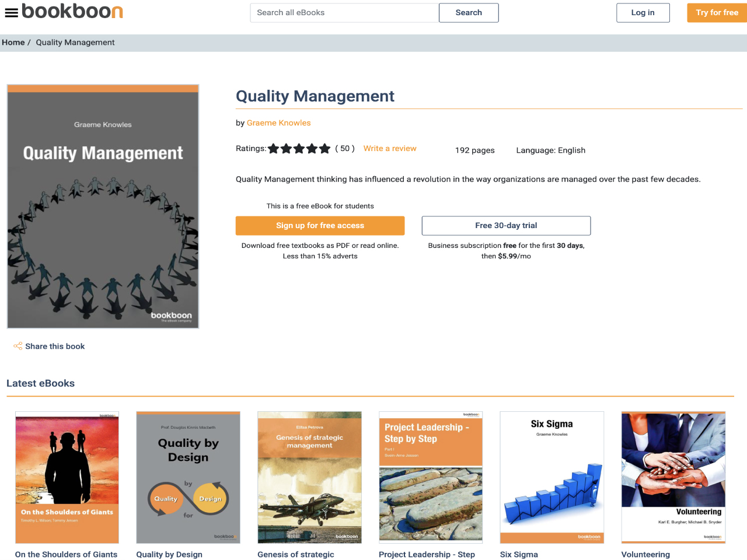Image resolution: width=747 pixels, height=560 pixels.
Task: Start the Free 30-day trial
Action: click(507, 226)
